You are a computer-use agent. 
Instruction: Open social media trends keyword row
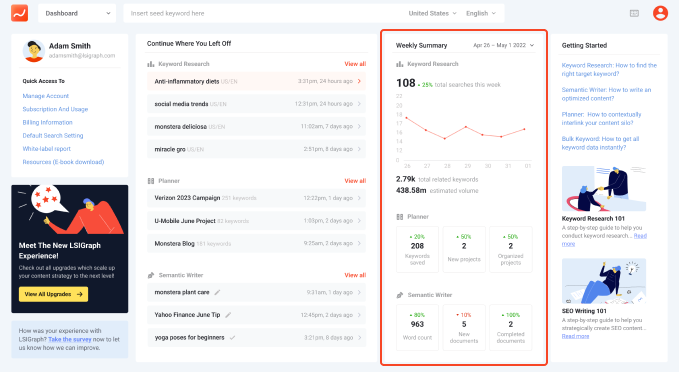256,104
